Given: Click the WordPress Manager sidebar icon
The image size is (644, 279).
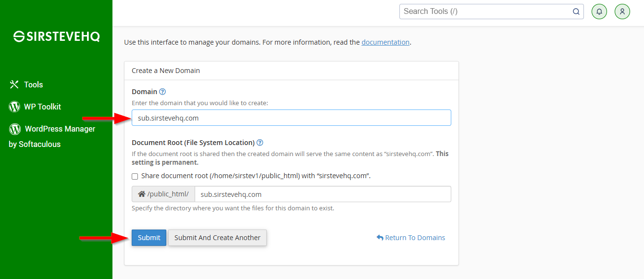Looking at the screenshot, I should [x=15, y=129].
